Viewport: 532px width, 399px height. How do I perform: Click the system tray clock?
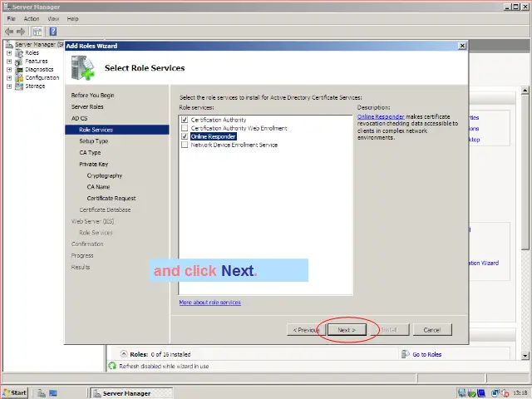pyautogui.click(x=520, y=393)
